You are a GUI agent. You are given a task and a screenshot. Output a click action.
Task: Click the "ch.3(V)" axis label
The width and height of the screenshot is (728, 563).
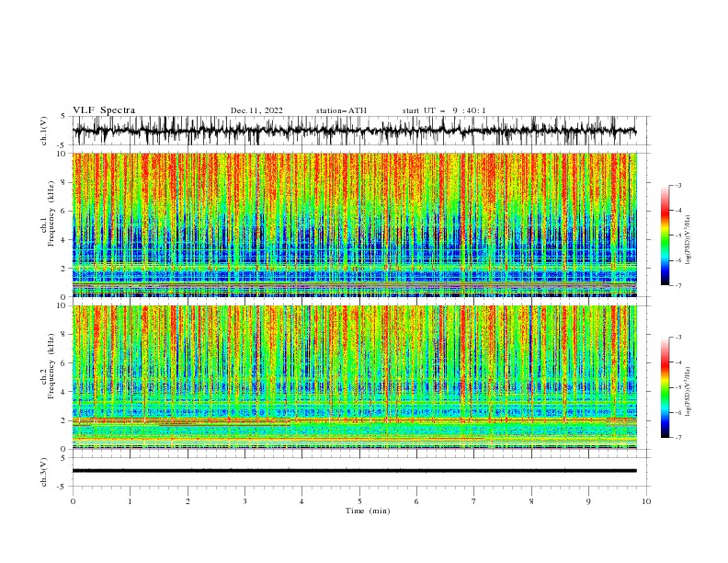44,472
